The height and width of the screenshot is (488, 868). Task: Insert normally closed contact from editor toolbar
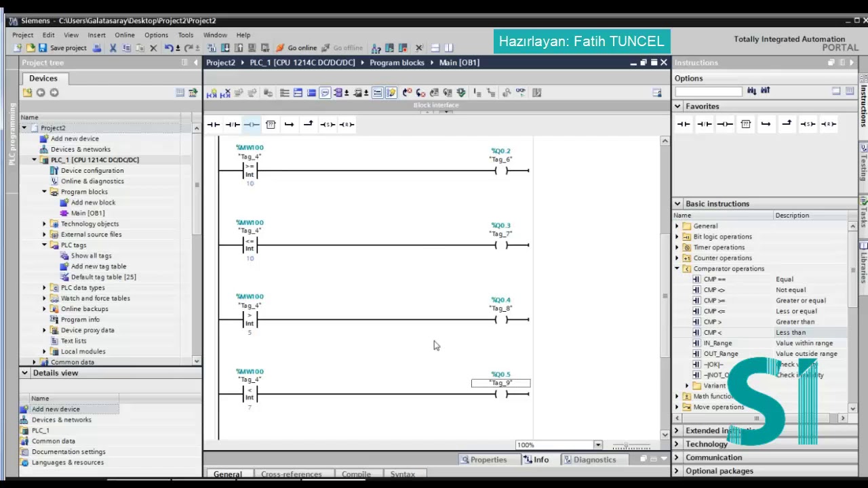pos(233,124)
